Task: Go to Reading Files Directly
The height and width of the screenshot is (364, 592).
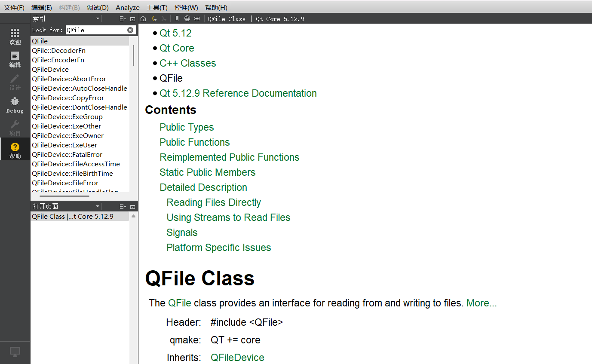Action: [x=214, y=202]
